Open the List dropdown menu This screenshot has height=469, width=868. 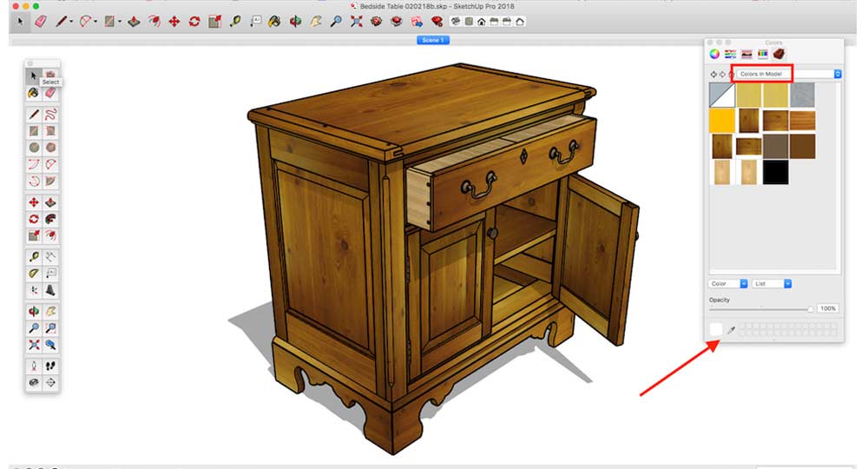point(771,283)
